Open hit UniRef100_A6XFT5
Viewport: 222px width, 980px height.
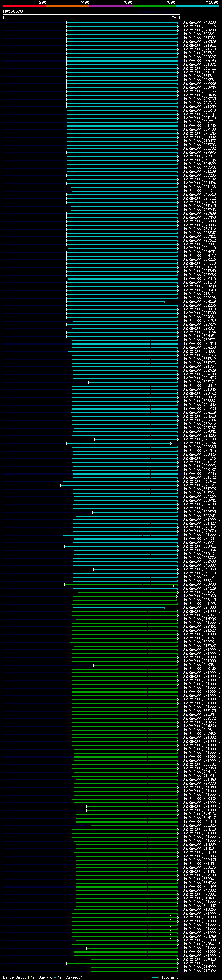tap(199, 26)
